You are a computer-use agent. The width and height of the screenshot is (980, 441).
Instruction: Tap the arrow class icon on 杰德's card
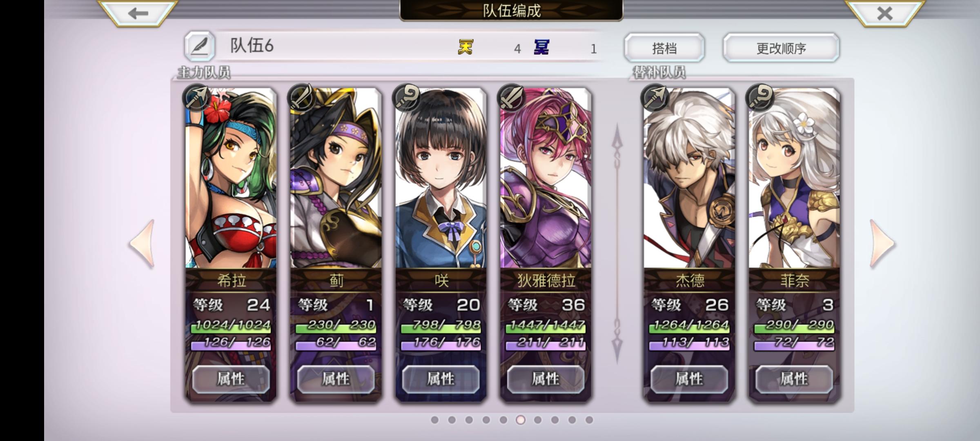pyautogui.click(x=655, y=98)
